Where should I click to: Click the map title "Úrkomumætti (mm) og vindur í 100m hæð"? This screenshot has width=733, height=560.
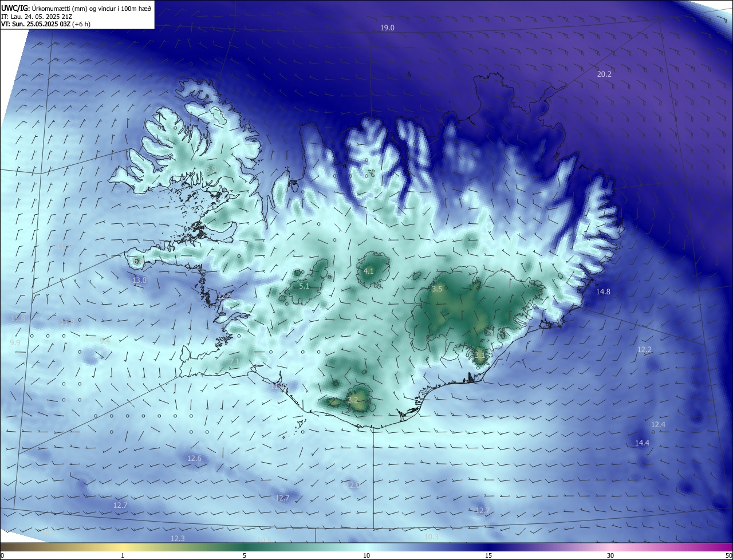[x=90, y=9]
